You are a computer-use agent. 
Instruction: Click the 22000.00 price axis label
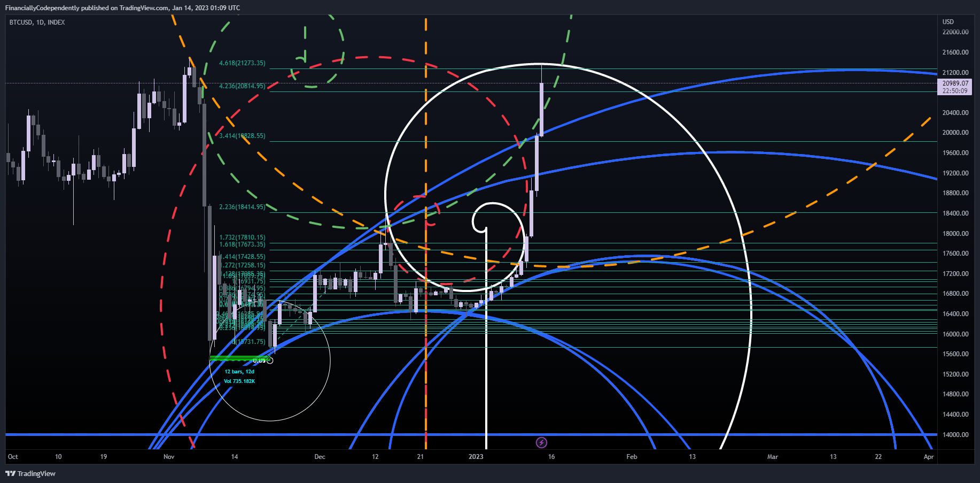(955, 32)
